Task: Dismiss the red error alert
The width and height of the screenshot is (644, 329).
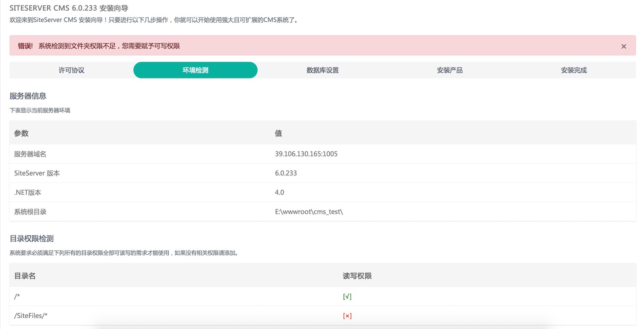Action: tap(623, 46)
